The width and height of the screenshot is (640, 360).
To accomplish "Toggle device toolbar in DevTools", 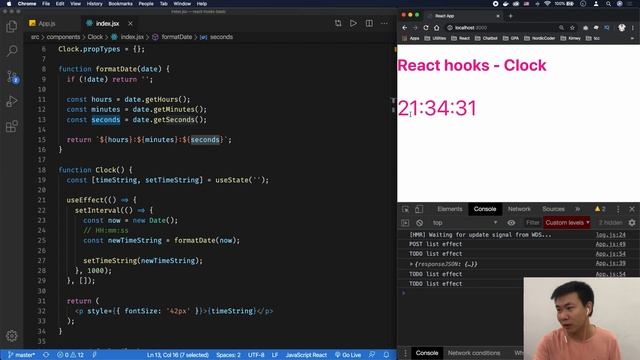I will point(419,209).
